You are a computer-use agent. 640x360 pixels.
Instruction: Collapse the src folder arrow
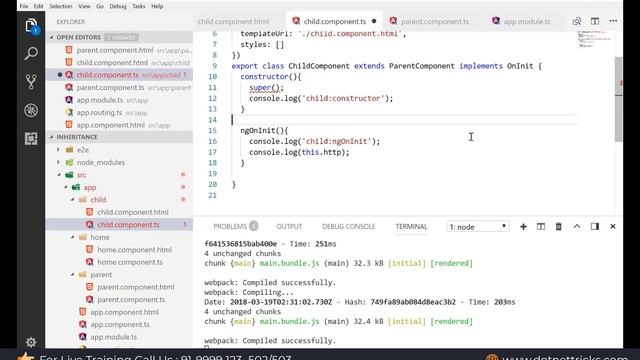pyautogui.click(x=59, y=175)
